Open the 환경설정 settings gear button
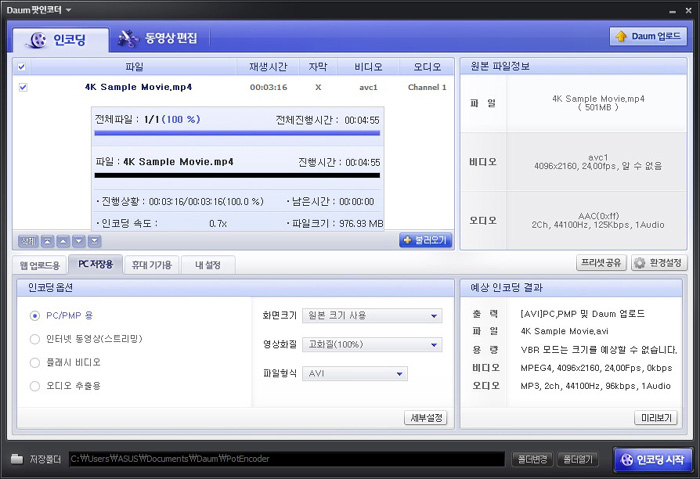Screen dimensions: 700x479 [x=658, y=263]
